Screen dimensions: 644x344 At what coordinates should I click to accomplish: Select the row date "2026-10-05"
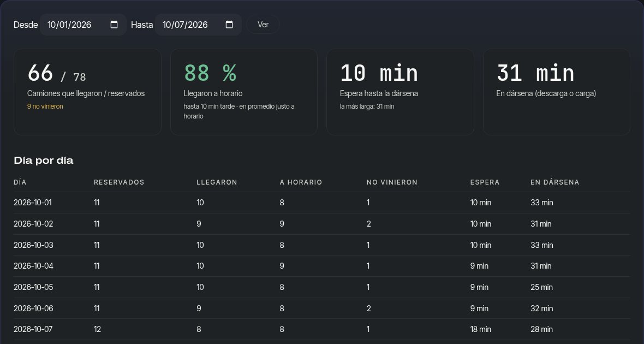(33, 287)
